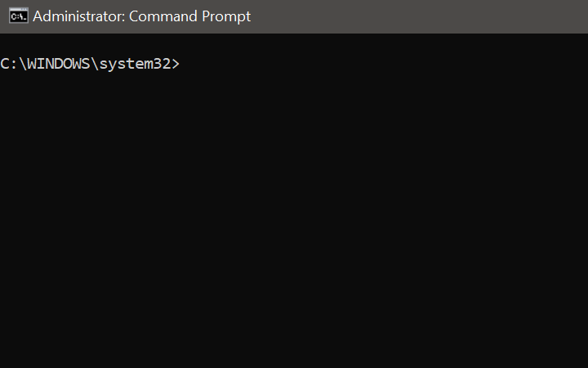The image size is (588, 368).
Task: Open the Command Prompt system menu icon
Action: [x=19, y=16]
